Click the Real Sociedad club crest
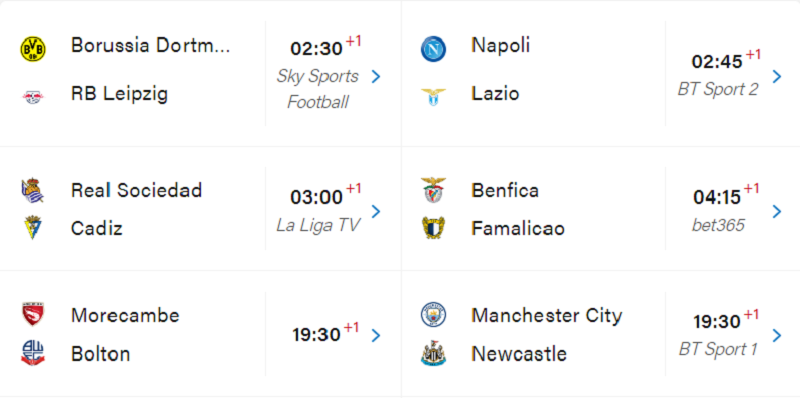The width and height of the screenshot is (800, 398). (x=33, y=190)
